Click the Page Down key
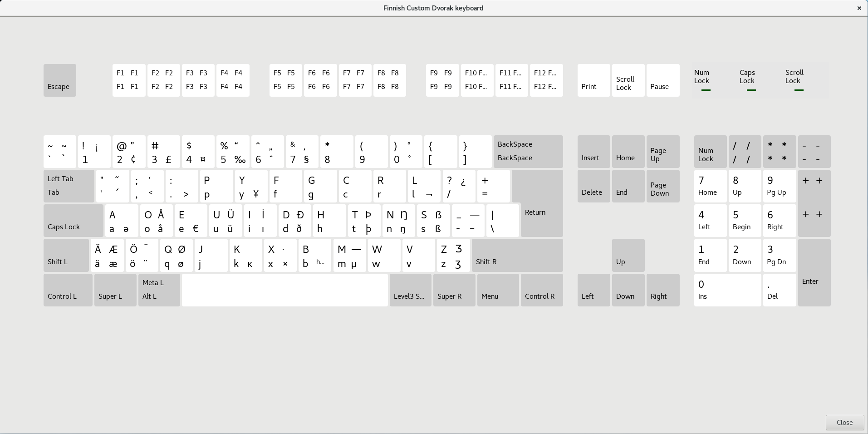The width and height of the screenshot is (868, 434). point(663,186)
